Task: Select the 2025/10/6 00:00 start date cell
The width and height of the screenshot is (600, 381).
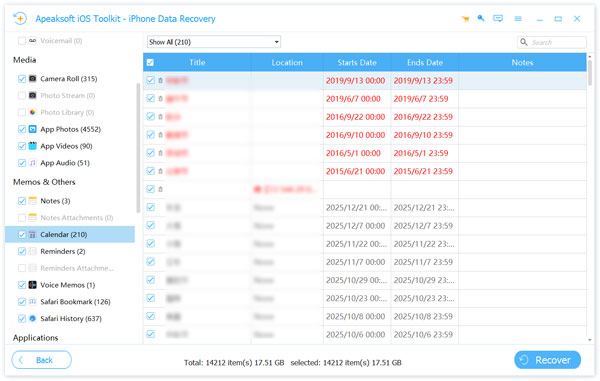Action: pos(357,335)
